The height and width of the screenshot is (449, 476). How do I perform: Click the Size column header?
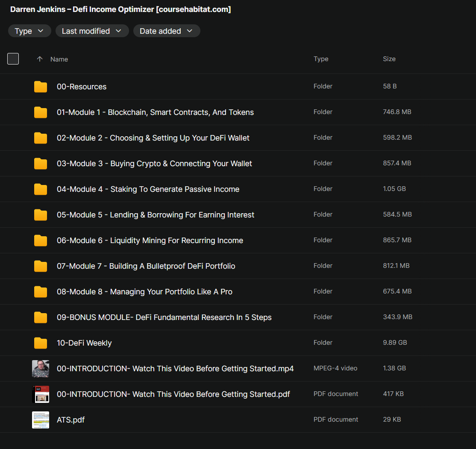(x=389, y=59)
